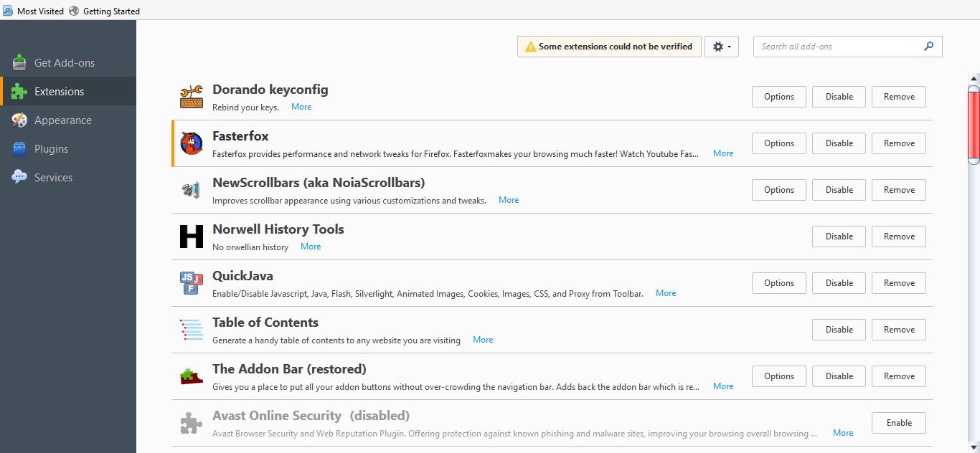Viewport: 980px width, 453px height.
Task: Click the Plugins sidebar icon
Action: coord(19,148)
